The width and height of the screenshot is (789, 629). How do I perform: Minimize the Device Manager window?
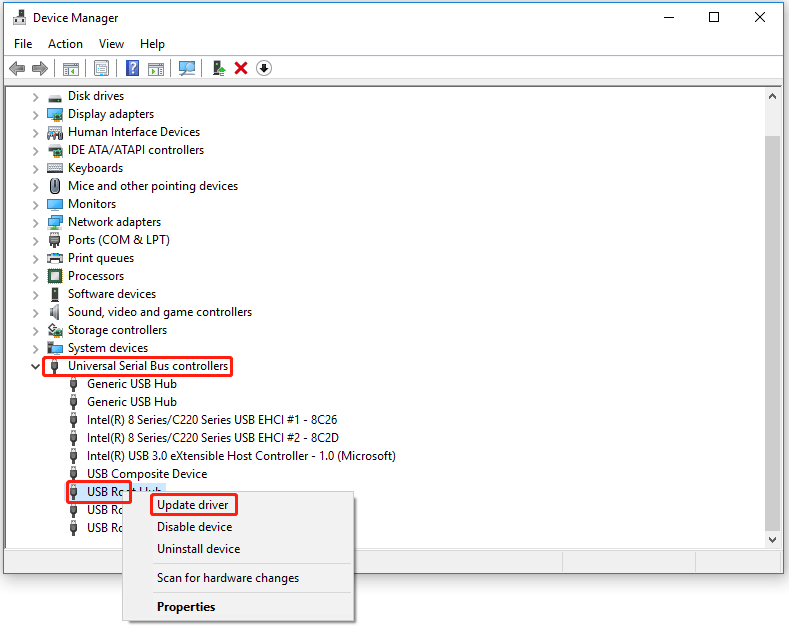(669, 18)
